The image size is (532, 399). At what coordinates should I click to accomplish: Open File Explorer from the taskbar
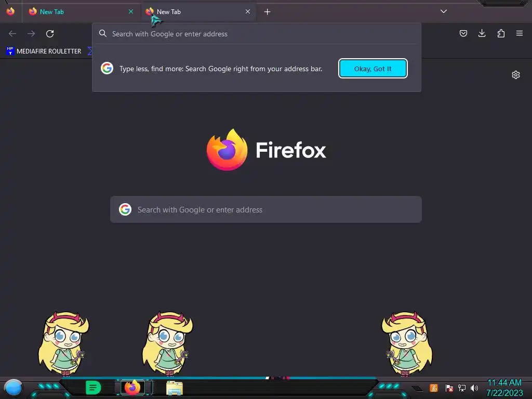coord(175,388)
